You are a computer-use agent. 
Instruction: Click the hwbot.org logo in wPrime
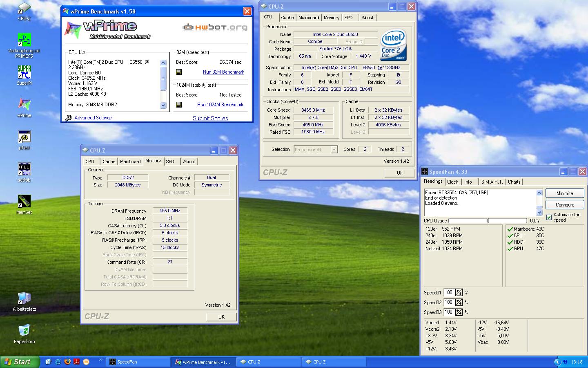[x=215, y=27]
